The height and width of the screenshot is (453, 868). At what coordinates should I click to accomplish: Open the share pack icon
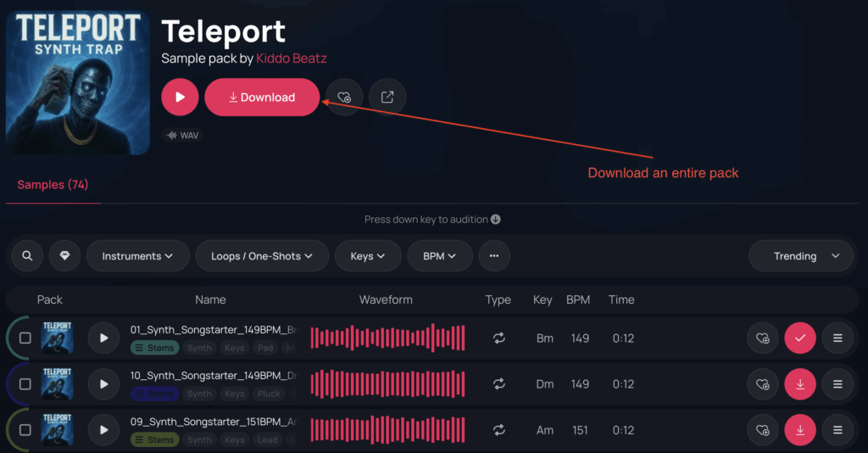(x=387, y=98)
